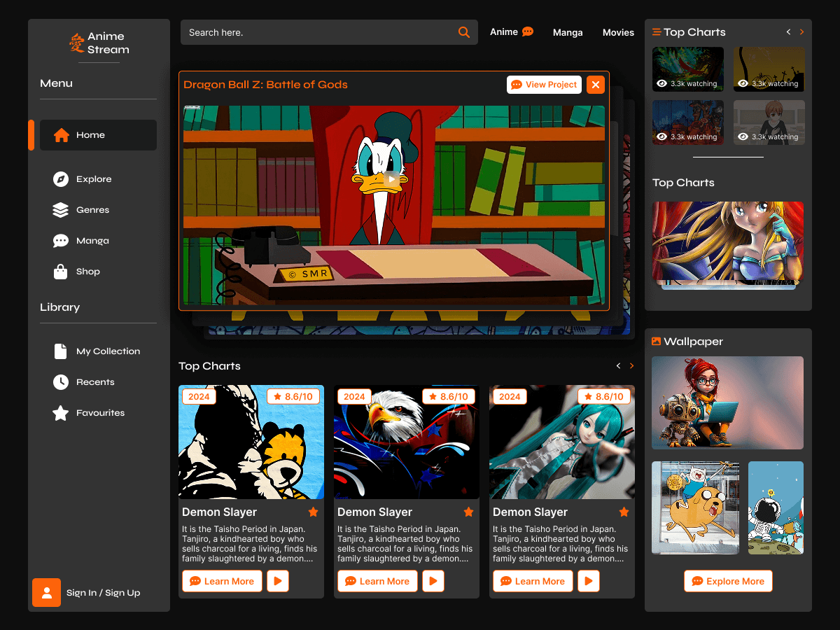Viewport: 840px width, 630px height.
Task: Toggle the star on the Miku Demon Slayer card
Action: [x=624, y=511]
